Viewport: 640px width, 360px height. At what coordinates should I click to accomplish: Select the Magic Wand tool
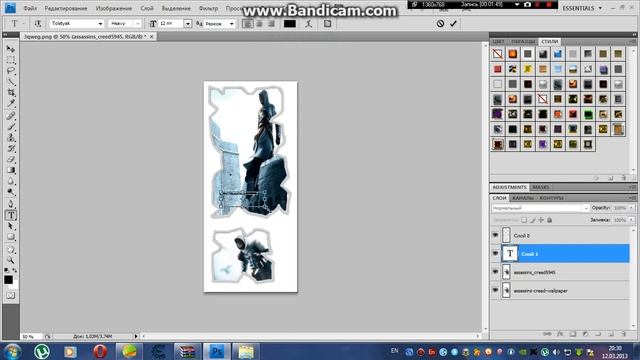(x=11, y=82)
